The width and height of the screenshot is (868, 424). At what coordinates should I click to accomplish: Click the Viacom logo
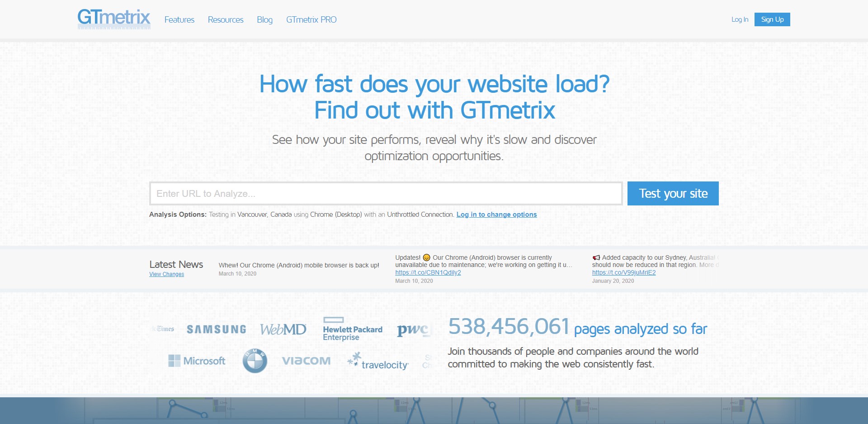307,361
